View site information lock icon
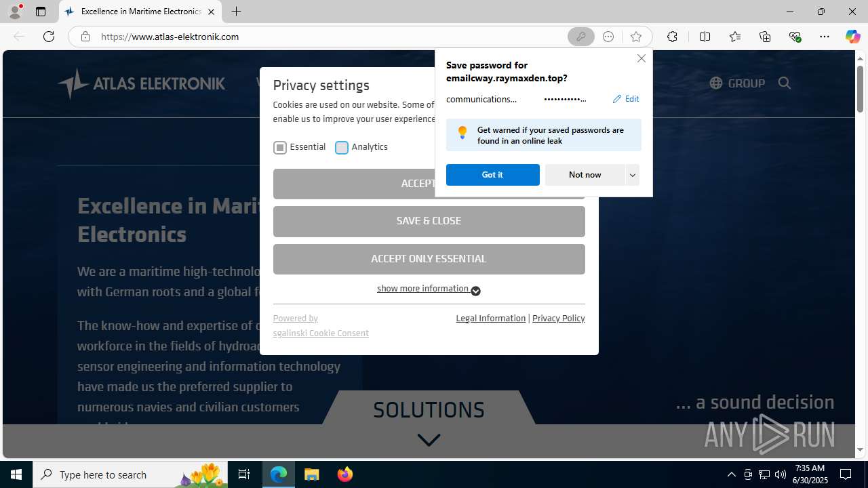Image resolution: width=868 pixels, height=488 pixels. (85, 37)
